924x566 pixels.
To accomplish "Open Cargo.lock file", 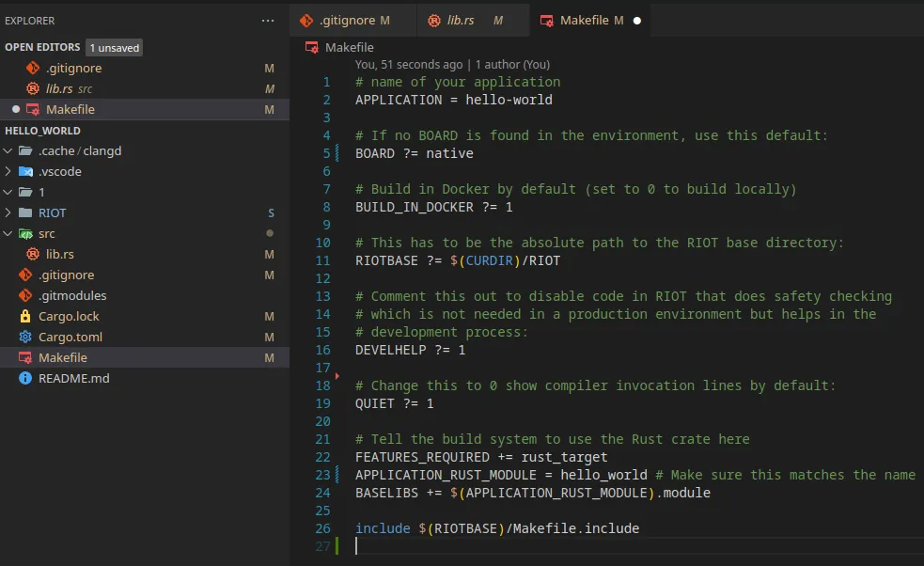I will 145,316.
